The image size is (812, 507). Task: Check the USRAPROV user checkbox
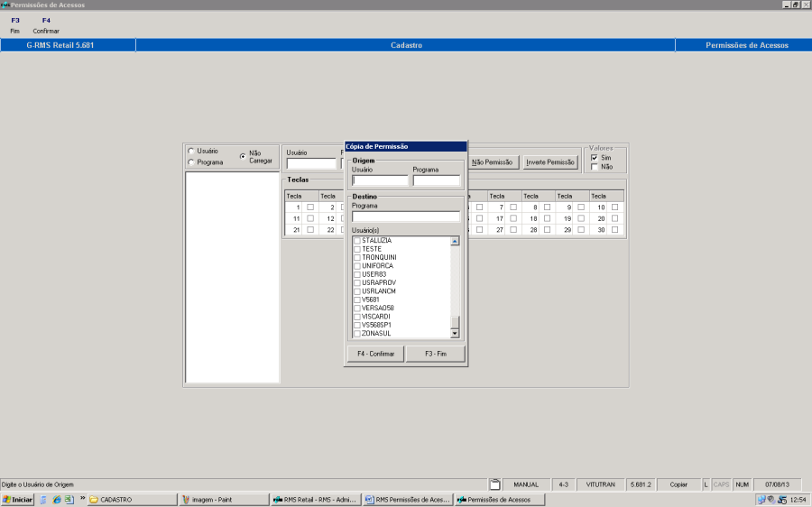(356, 282)
